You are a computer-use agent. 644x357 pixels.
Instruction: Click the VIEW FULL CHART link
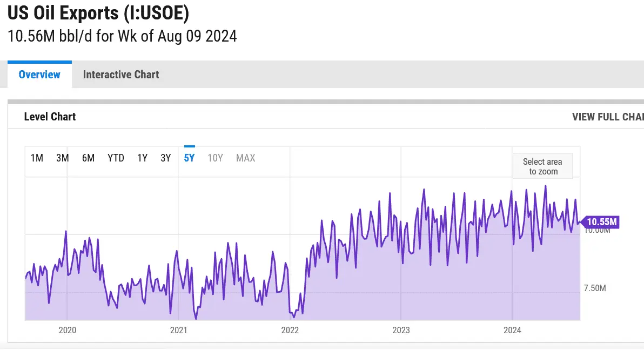click(x=607, y=117)
